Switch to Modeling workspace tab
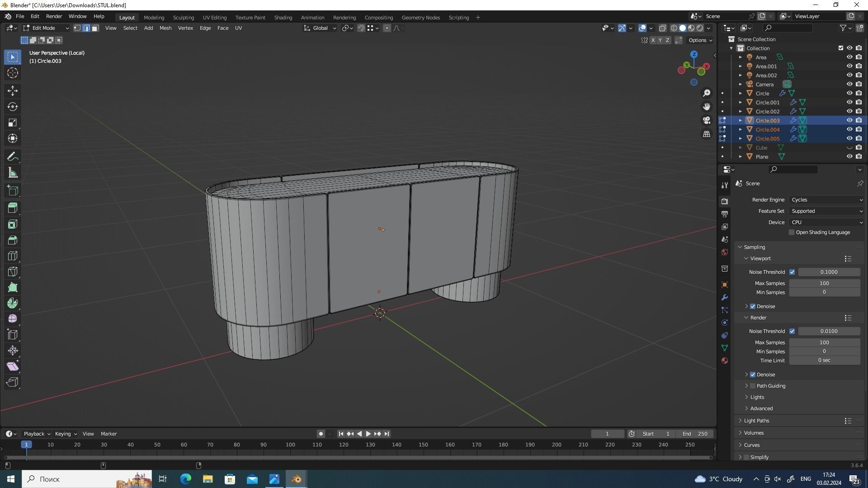 click(x=154, y=17)
